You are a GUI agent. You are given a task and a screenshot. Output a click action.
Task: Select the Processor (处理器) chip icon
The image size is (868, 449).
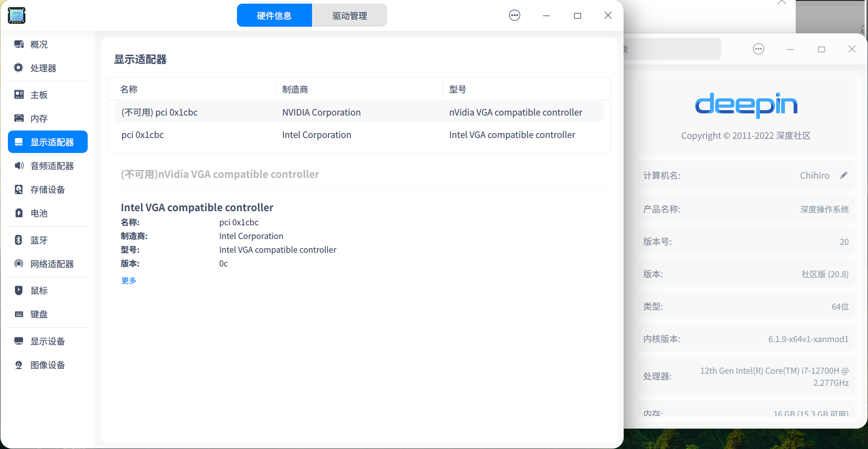19,68
